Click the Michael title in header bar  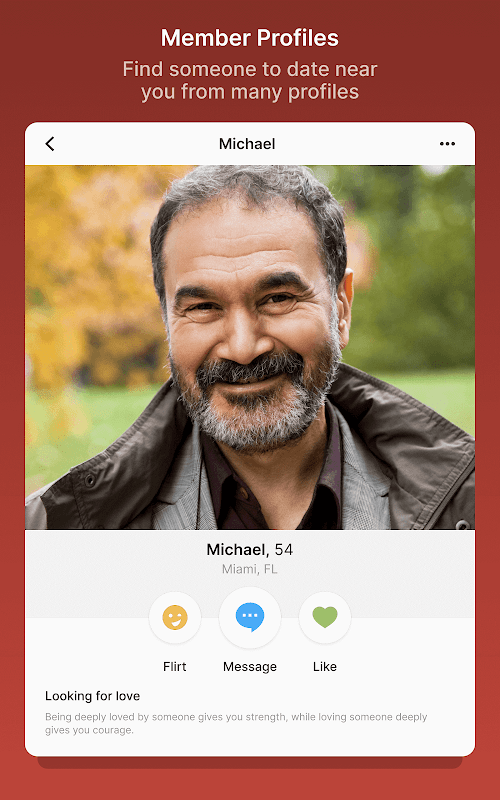[247, 144]
